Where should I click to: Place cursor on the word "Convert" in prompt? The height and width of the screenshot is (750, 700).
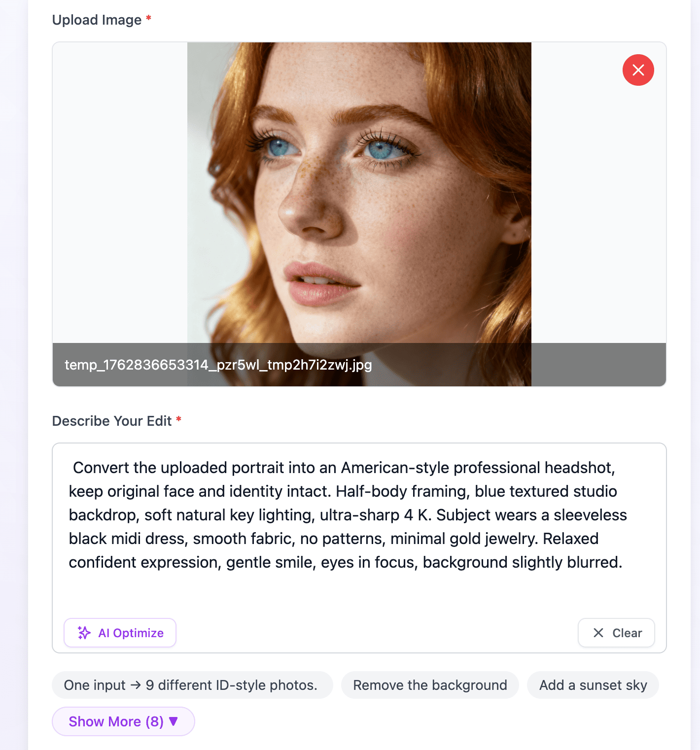(x=101, y=468)
